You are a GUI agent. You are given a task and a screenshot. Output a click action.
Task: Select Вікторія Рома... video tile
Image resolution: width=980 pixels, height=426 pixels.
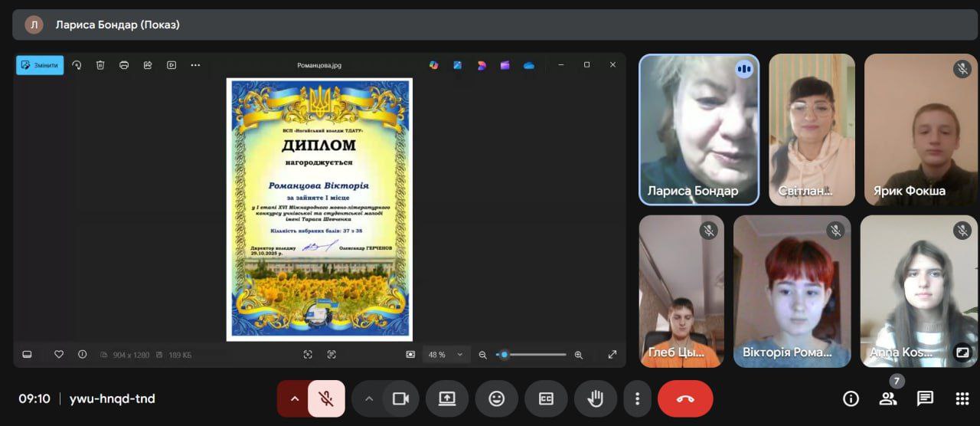point(792,291)
